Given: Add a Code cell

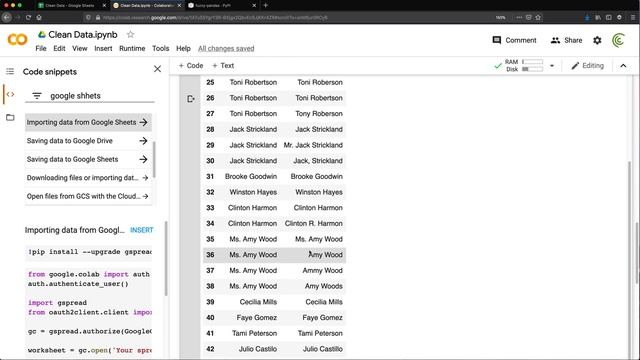Looking at the screenshot, I should point(191,65).
